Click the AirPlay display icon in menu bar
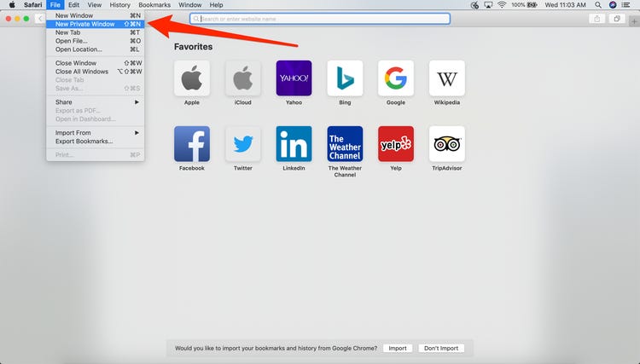 [488, 5]
